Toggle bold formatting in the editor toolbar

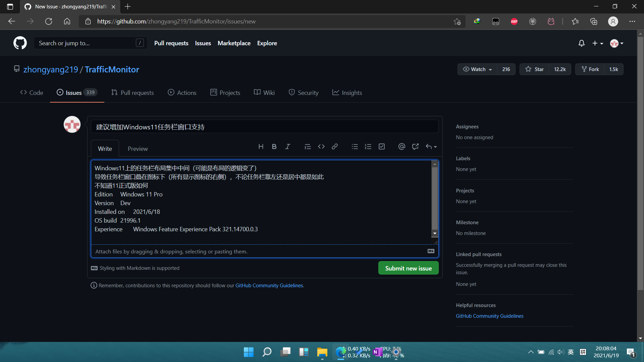274,146
